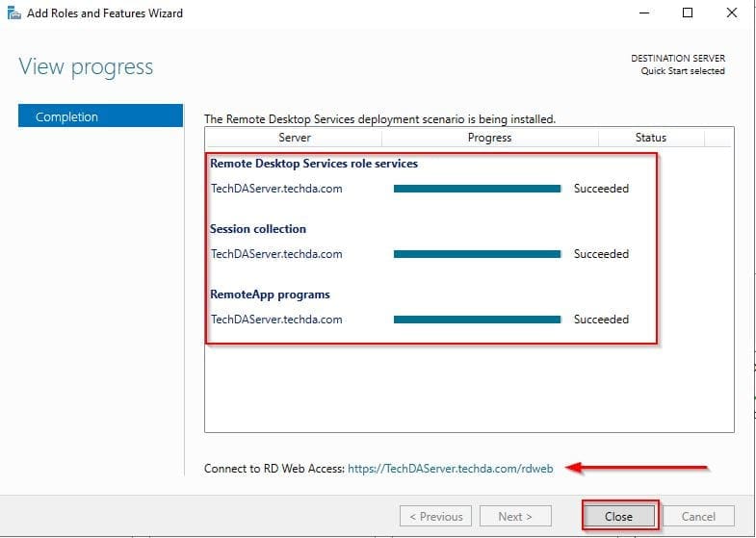This screenshot has height=538, width=756.
Task: Click the Server column header
Action: (294, 138)
